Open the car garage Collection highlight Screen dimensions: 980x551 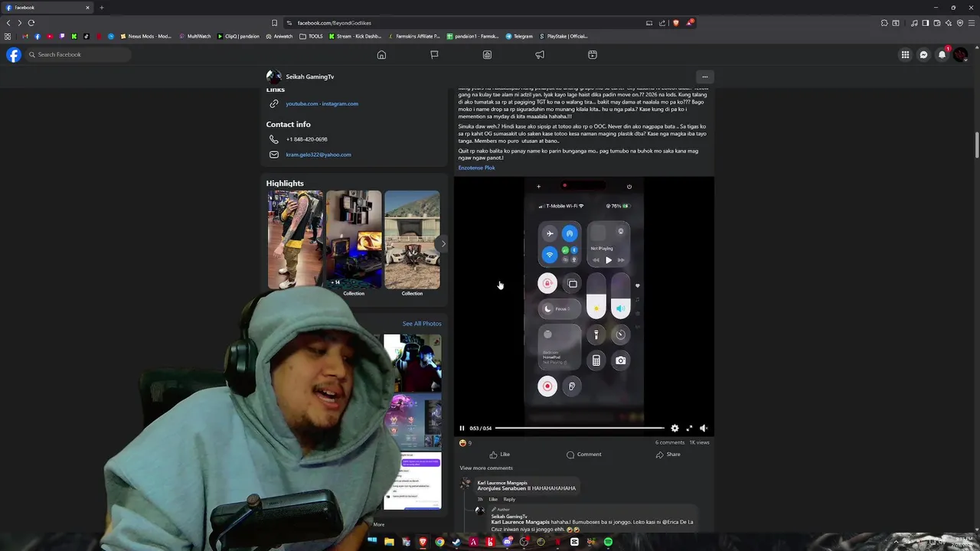point(412,240)
